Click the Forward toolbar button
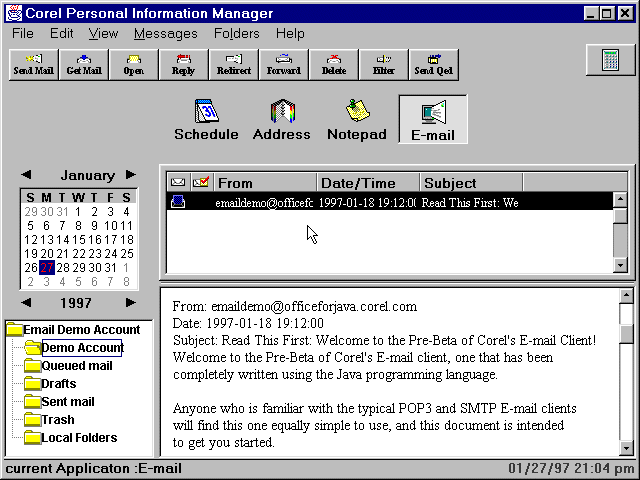The width and height of the screenshot is (640, 480). [x=284, y=64]
